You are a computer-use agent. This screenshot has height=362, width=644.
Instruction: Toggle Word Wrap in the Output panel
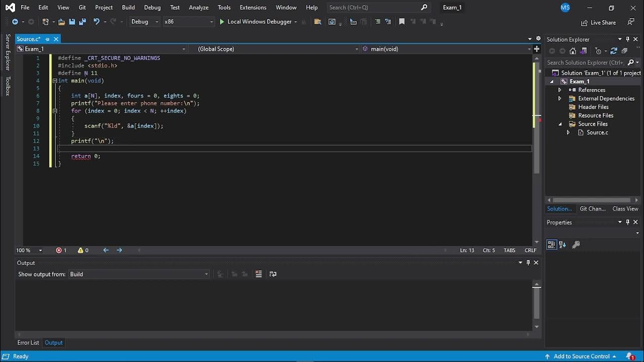pos(273,274)
